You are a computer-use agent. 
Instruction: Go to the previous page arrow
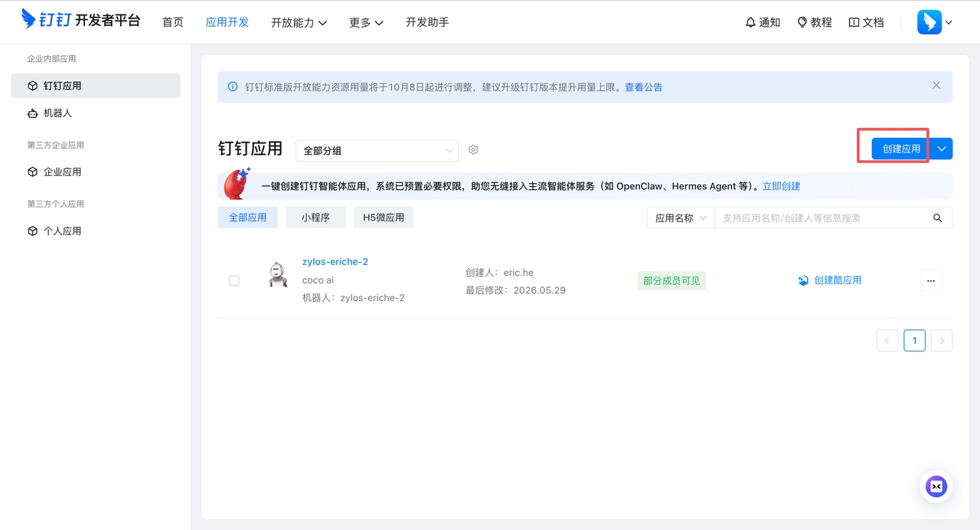(887, 341)
